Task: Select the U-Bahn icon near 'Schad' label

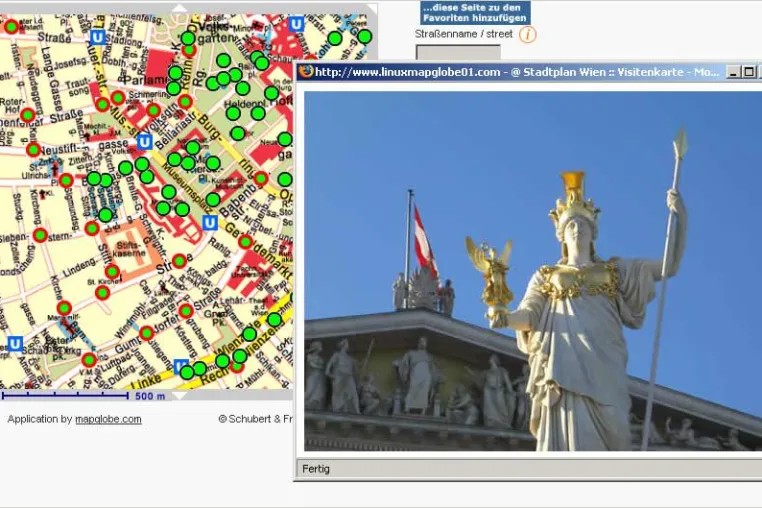Action: [15, 344]
